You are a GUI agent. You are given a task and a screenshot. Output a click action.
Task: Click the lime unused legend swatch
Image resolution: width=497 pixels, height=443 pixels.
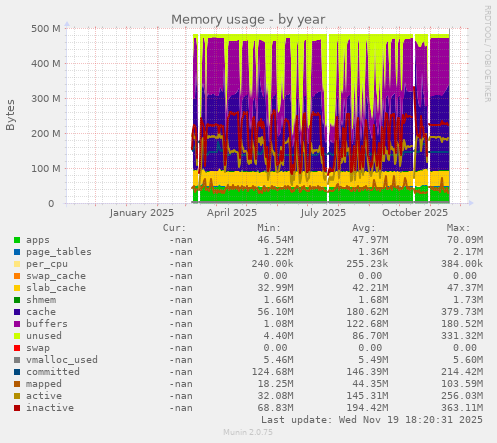pos(17,336)
